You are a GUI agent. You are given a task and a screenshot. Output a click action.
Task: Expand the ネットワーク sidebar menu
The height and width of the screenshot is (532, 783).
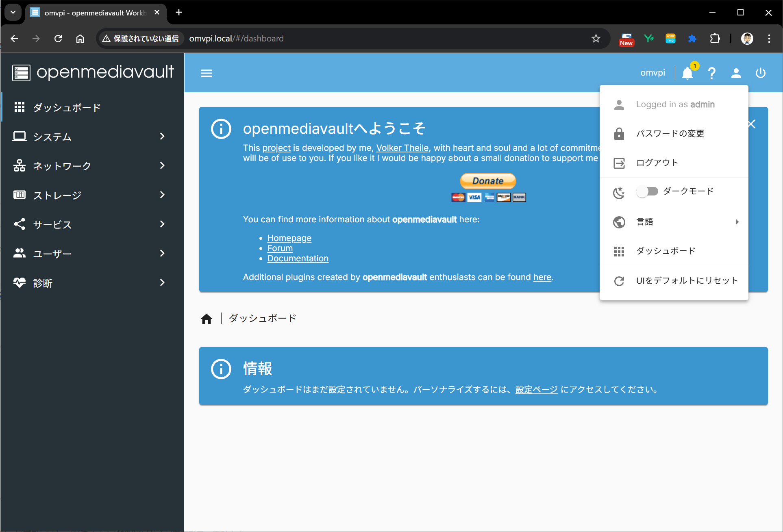coord(92,166)
